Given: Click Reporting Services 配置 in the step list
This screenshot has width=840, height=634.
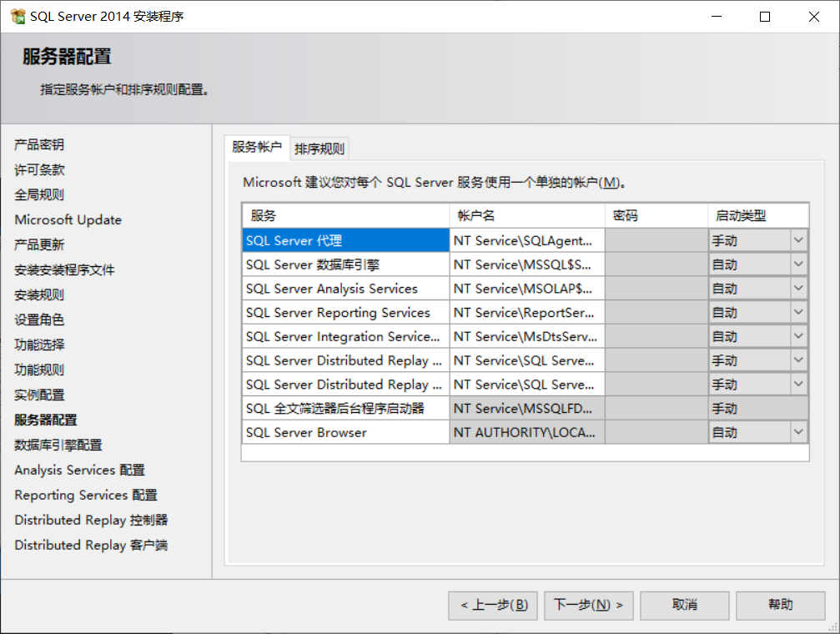Looking at the screenshot, I should point(86,495).
